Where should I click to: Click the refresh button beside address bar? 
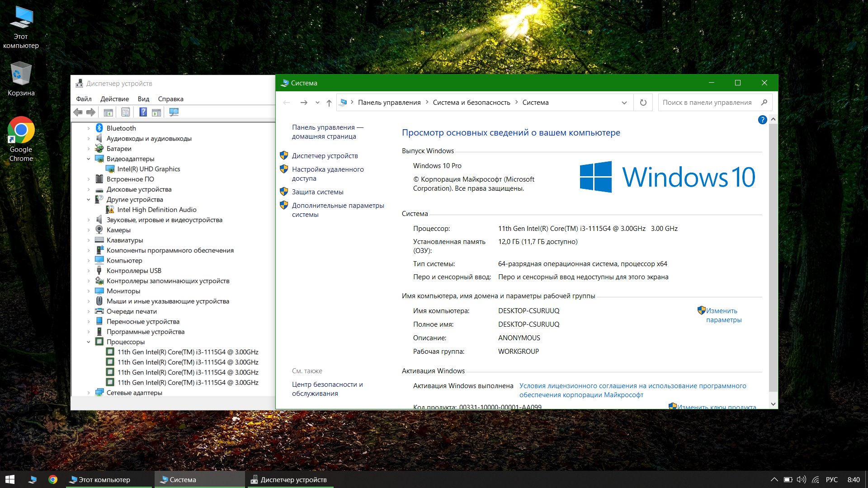pyautogui.click(x=643, y=103)
